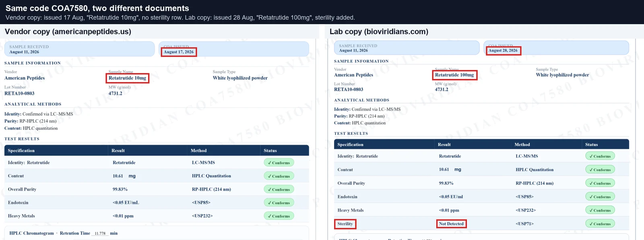Click 'Endotoxin' specification in Lab copy

pos(347,197)
